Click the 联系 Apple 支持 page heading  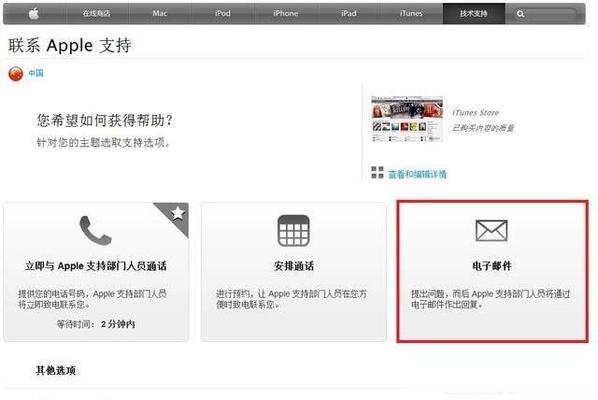(70, 45)
